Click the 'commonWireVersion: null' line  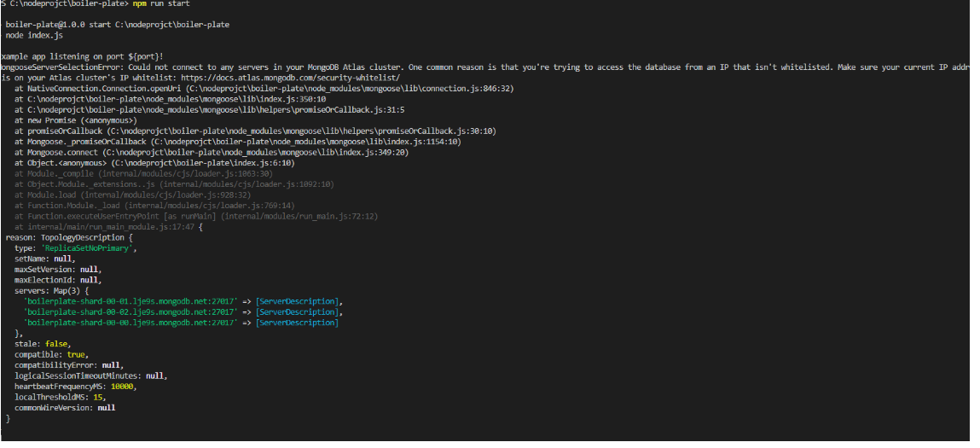[x=65, y=408]
